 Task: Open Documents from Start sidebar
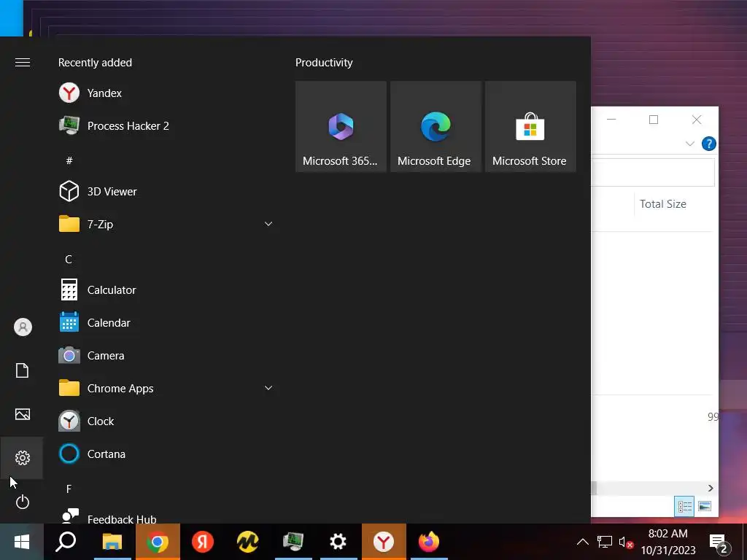tap(23, 370)
